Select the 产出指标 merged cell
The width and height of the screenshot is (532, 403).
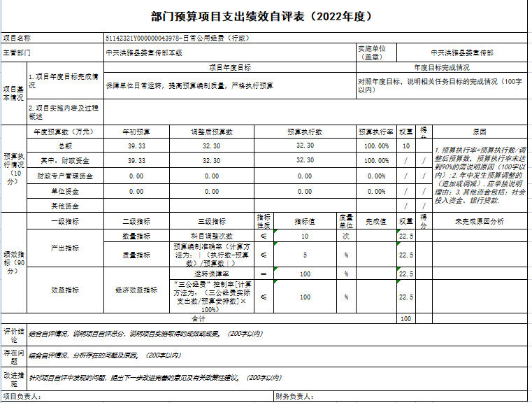click(x=66, y=248)
